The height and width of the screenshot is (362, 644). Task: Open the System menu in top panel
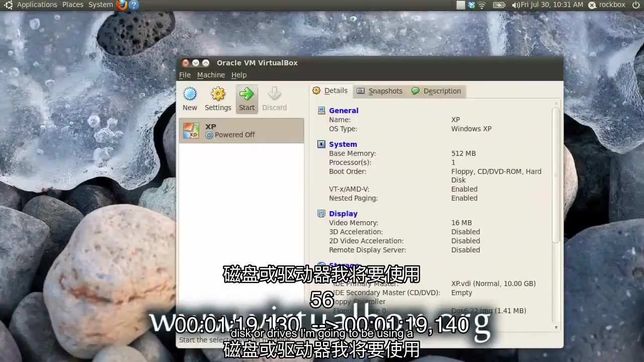pyautogui.click(x=101, y=5)
